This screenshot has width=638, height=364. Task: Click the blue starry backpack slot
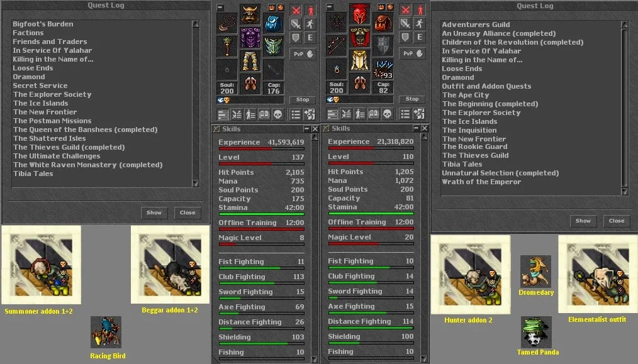pos(274,23)
